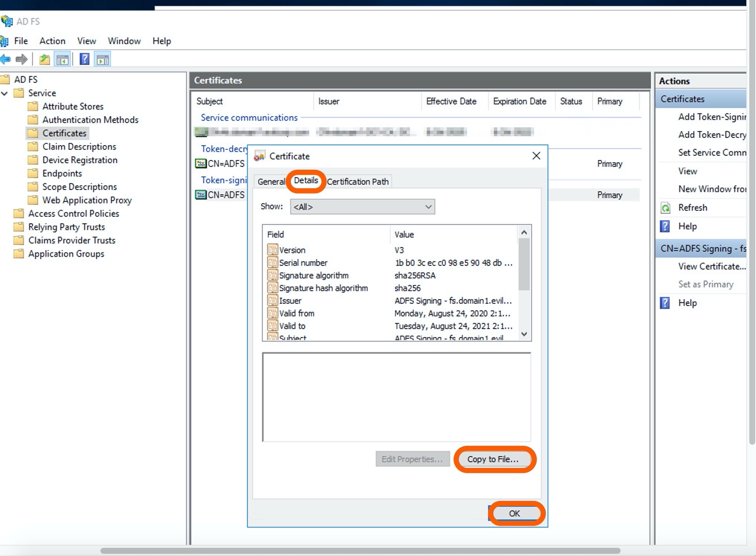Click the Back arrow toolbar icon

point(5,59)
